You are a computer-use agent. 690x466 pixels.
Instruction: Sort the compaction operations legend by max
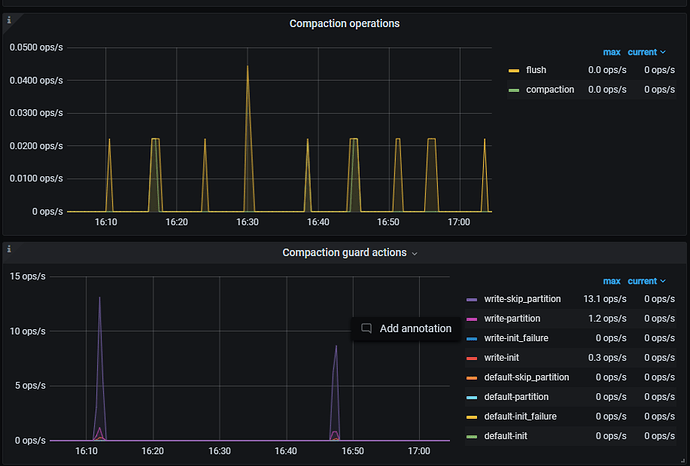(x=611, y=52)
